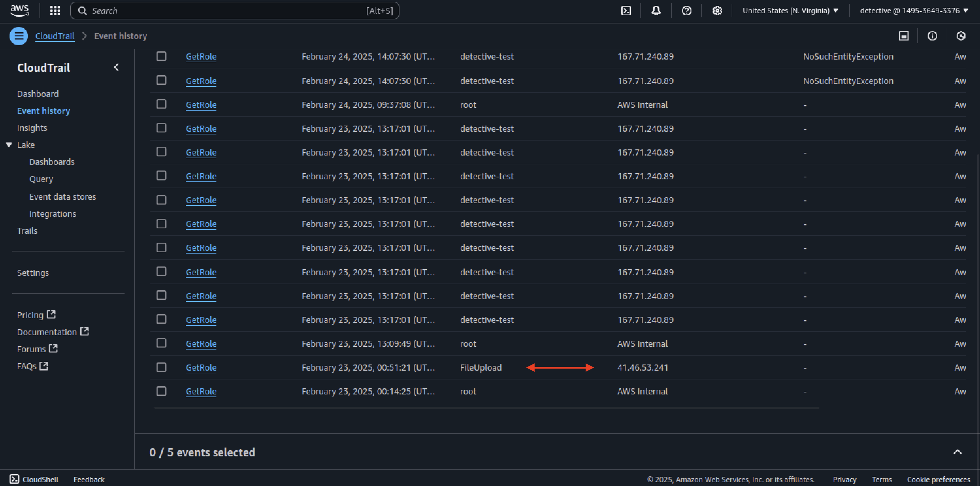Select checkbox for root event at 09:37:08
Screen dimensions: 980x486
(161, 104)
